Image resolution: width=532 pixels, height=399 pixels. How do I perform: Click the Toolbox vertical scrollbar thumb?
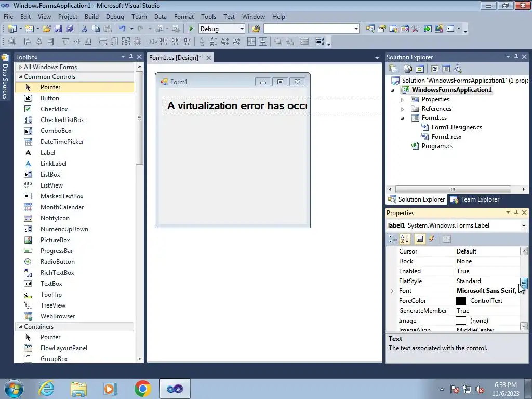(x=139, y=118)
